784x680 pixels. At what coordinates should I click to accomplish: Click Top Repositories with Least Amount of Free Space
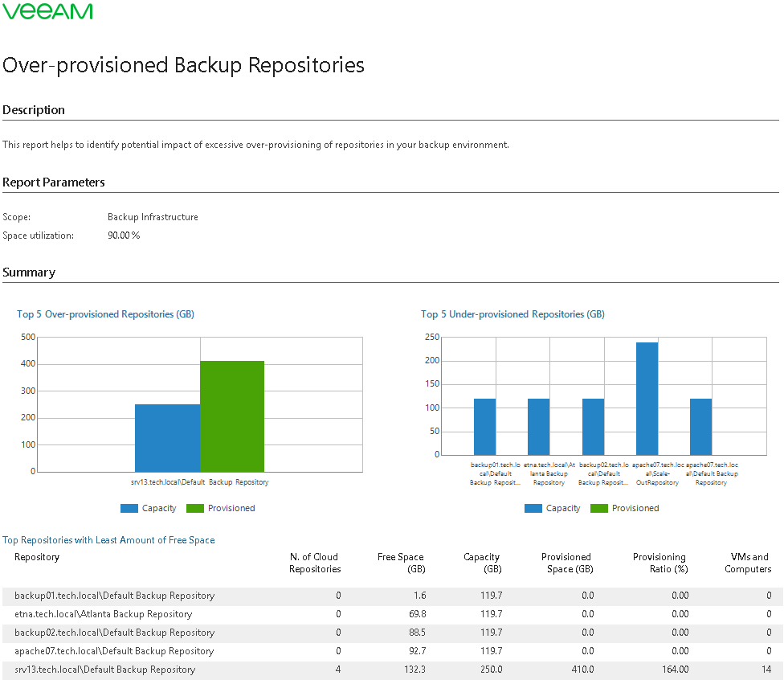(x=108, y=540)
